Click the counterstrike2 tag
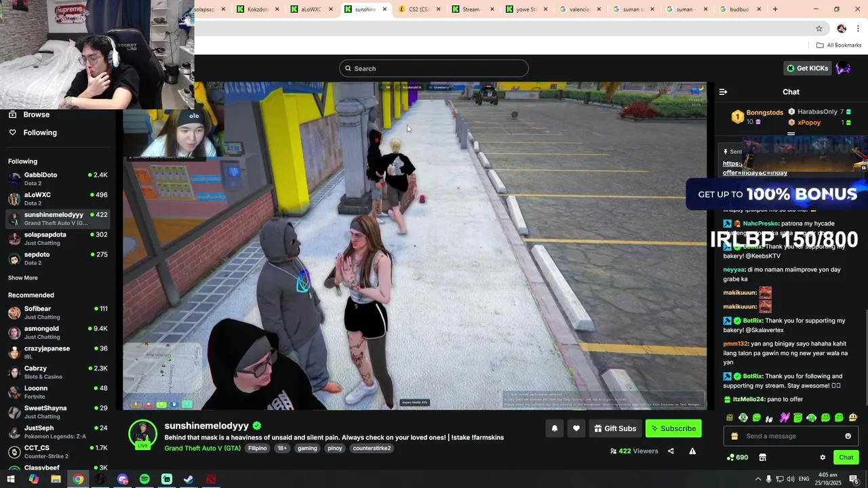The width and height of the screenshot is (868, 488). (372, 449)
